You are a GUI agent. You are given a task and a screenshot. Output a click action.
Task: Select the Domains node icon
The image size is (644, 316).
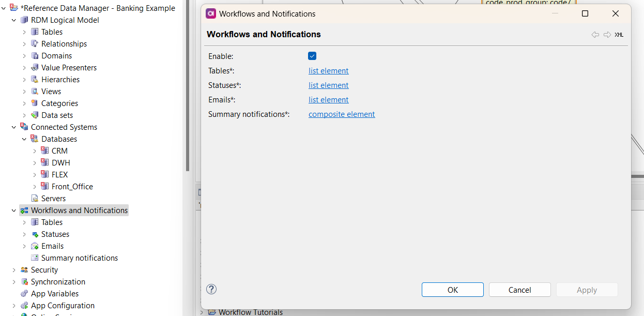point(35,55)
